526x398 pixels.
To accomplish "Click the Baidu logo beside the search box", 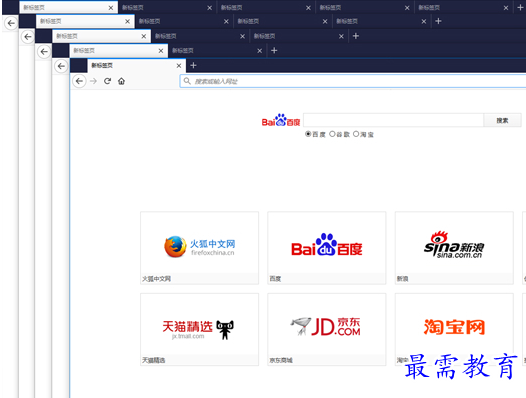I will pos(281,120).
